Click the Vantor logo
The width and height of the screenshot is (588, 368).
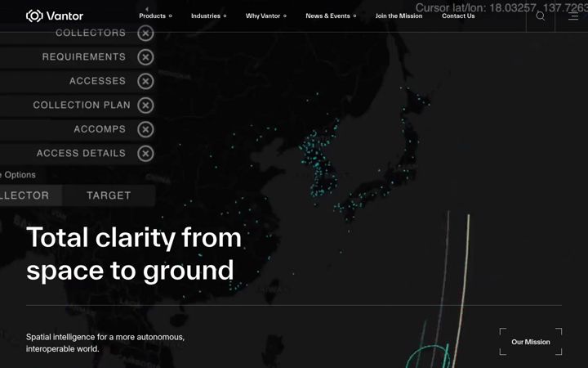[55, 16]
